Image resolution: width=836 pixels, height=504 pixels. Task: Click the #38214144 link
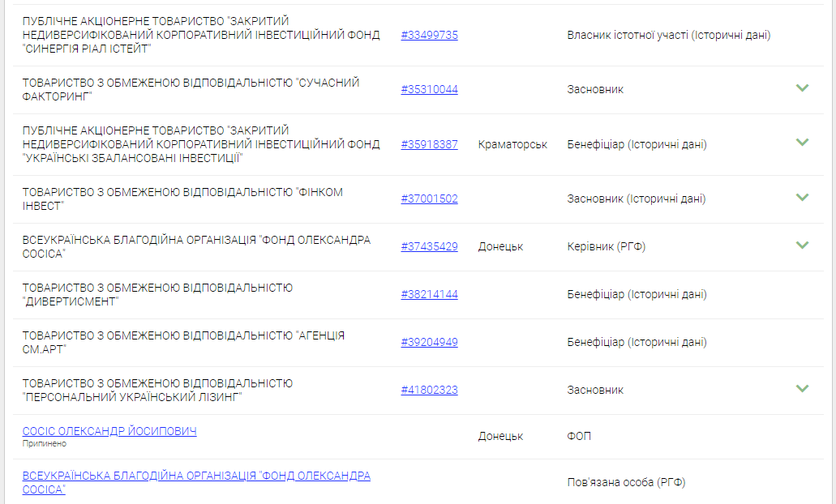point(429,294)
